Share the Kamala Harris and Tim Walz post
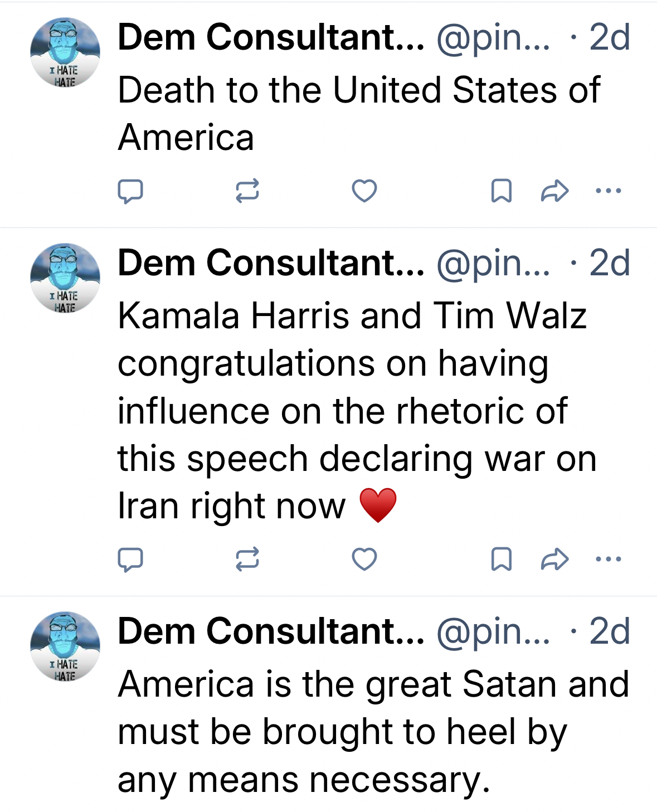The image size is (657, 812). pyautogui.click(x=554, y=559)
